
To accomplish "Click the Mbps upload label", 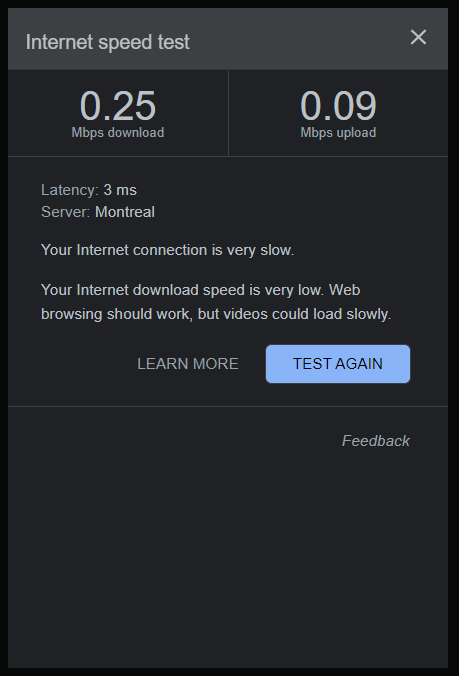I will [338, 132].
